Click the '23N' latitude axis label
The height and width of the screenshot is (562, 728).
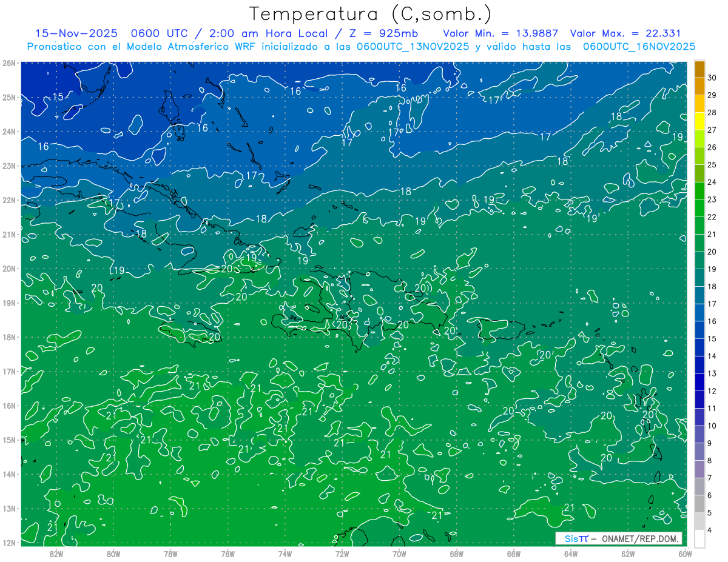click(9, 166)
